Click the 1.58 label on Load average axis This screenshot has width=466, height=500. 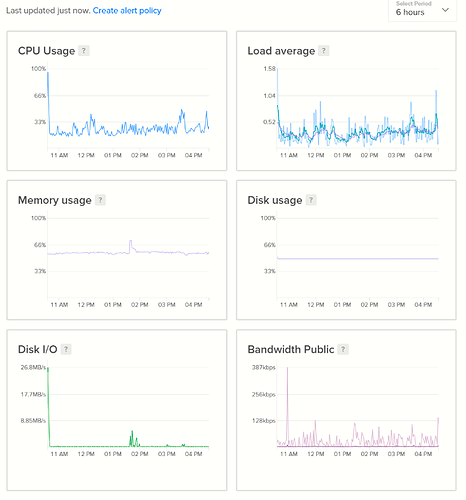point(269,69)
